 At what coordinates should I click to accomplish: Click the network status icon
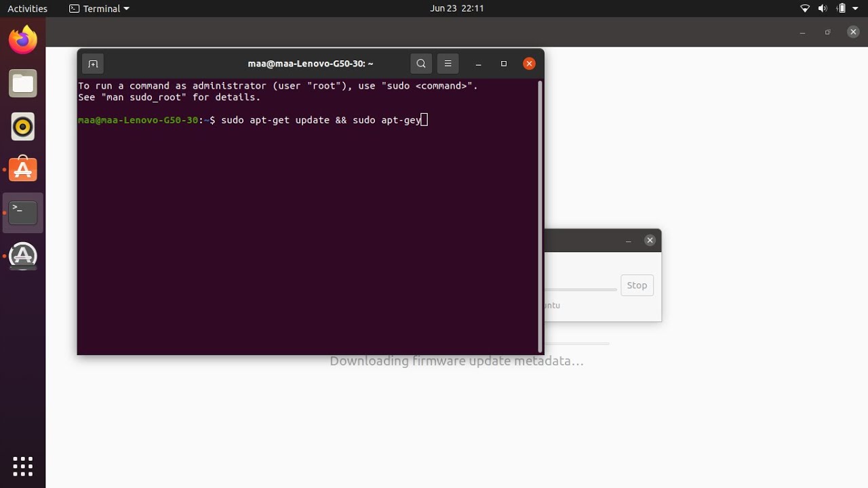click(x=805, y=9)
